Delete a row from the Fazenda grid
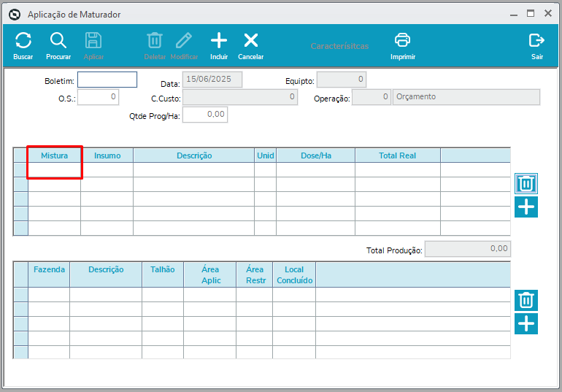The height and width of the screenshot is (392, 562). click(526, 300)
